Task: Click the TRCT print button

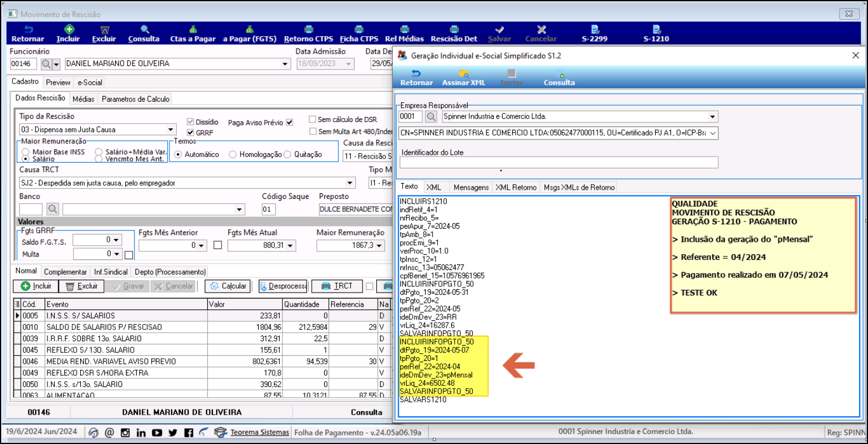Action: click(x=337, y=286)
